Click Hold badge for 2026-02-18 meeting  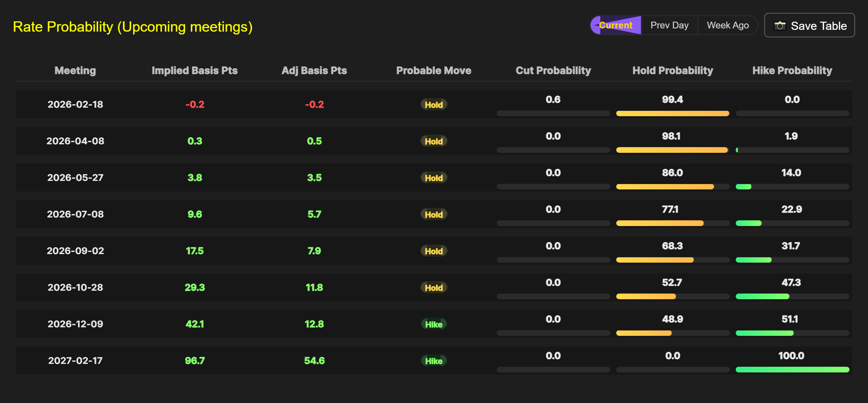[434, 104]
